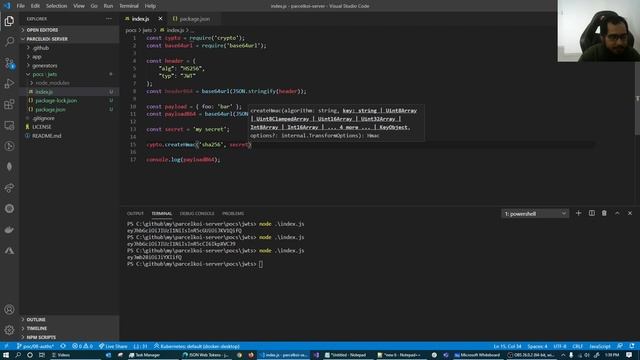Open Explorer more actions ellipsis
Screen dimensions: 640x360
click(x=109, y=19)
